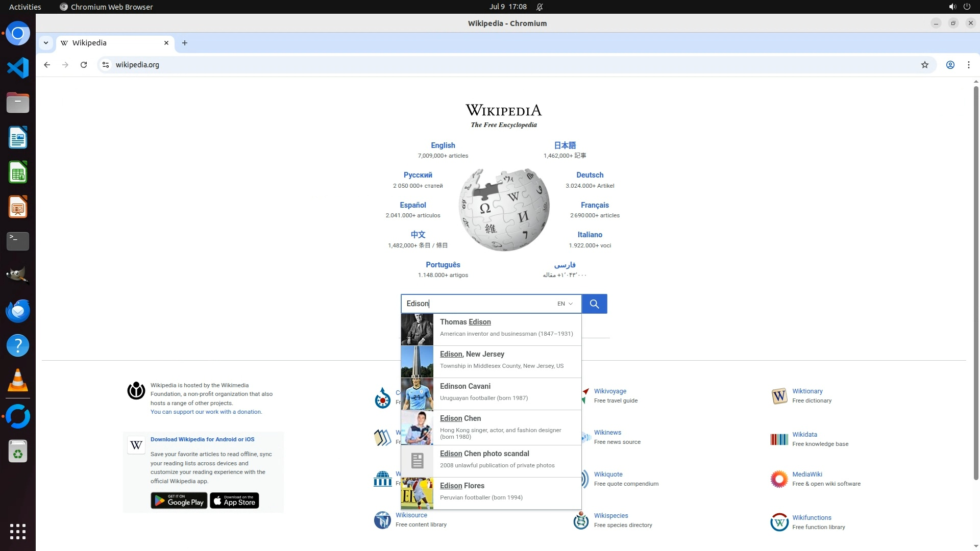Reload the Wikipedia page
The width and height of the screenshot is (980, 551).
(84, 65)
